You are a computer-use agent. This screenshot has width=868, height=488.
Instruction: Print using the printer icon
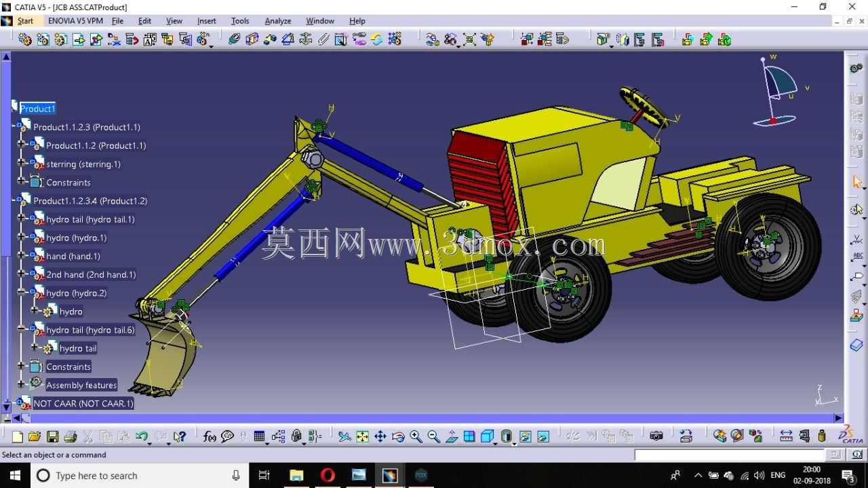(x=70, y=436)
